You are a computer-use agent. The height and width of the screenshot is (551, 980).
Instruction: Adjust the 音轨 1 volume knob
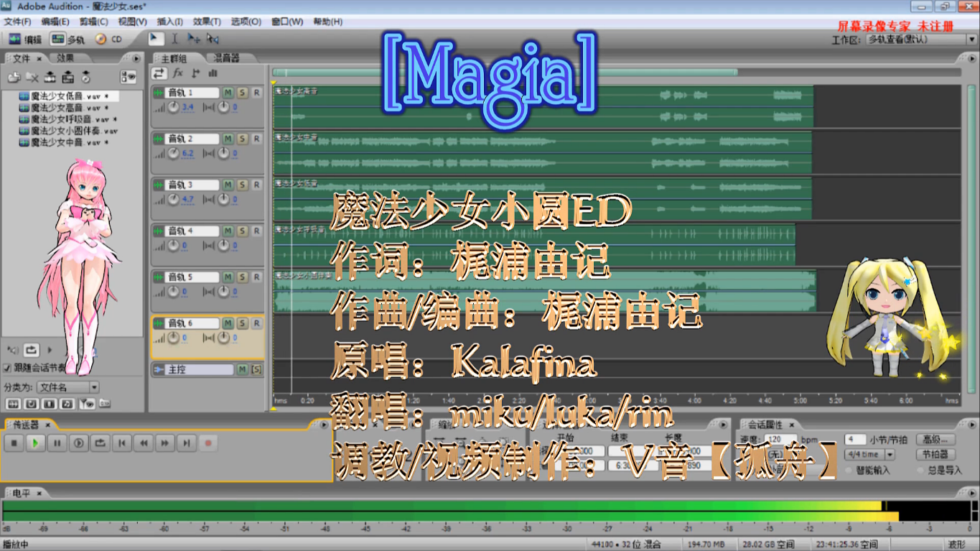pos(173,108)
